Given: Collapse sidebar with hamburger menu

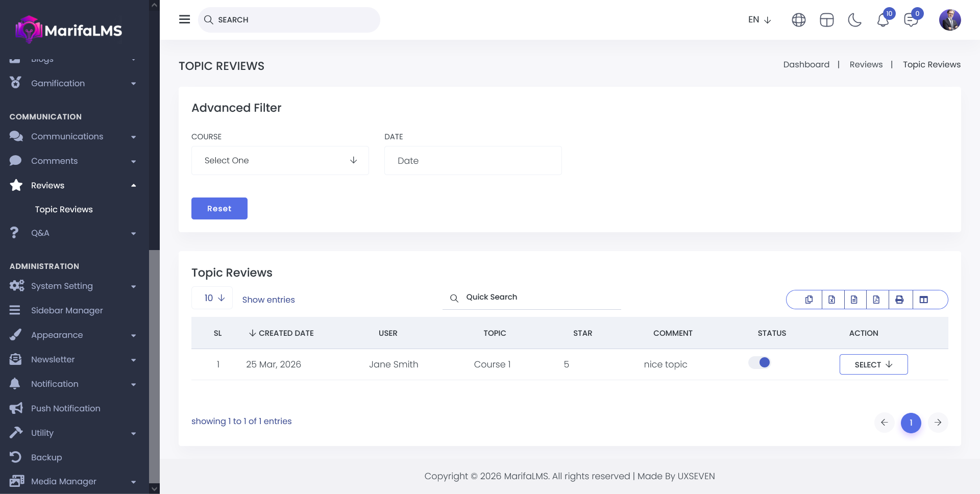Looking at the screenshot, I should point(185,19).
